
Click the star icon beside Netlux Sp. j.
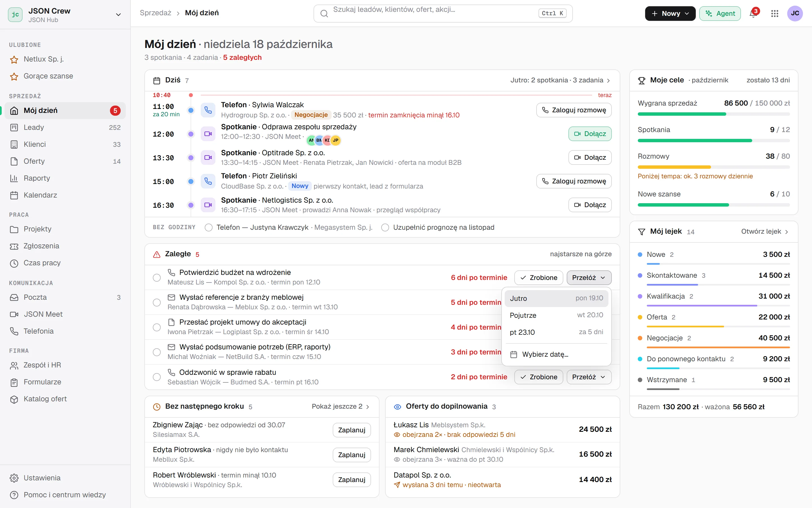click(14, 60)
